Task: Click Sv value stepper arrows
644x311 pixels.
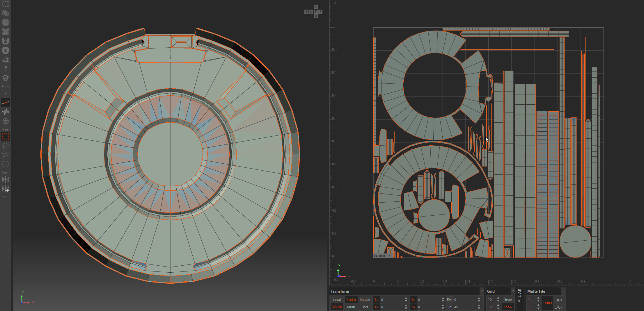Action: point(443,307)
